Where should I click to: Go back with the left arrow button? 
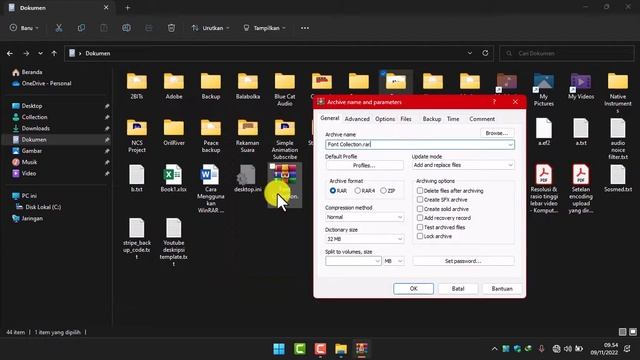[10, 53]
